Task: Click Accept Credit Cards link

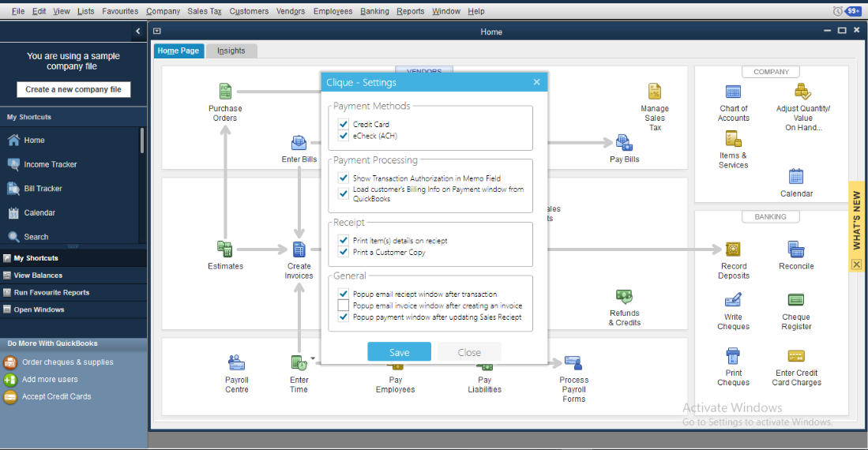Action: tap(56, 396)
